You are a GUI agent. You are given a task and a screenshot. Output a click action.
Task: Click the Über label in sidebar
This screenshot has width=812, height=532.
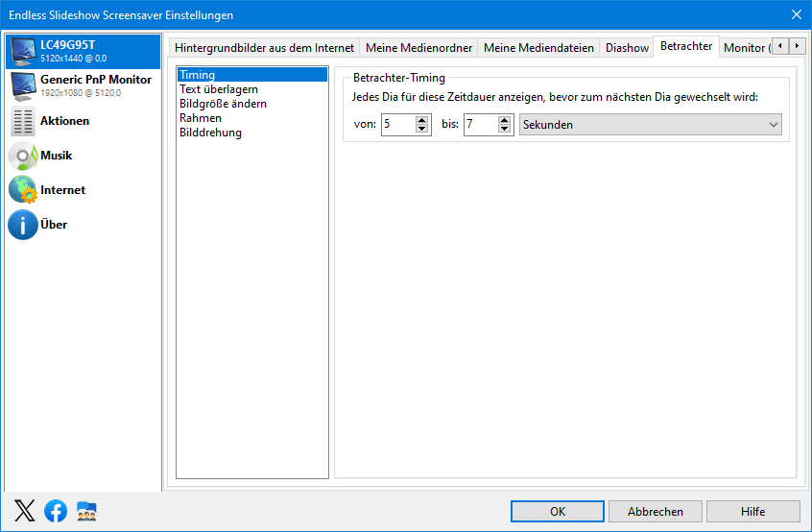pyautogui.click(x=54, y=225)
